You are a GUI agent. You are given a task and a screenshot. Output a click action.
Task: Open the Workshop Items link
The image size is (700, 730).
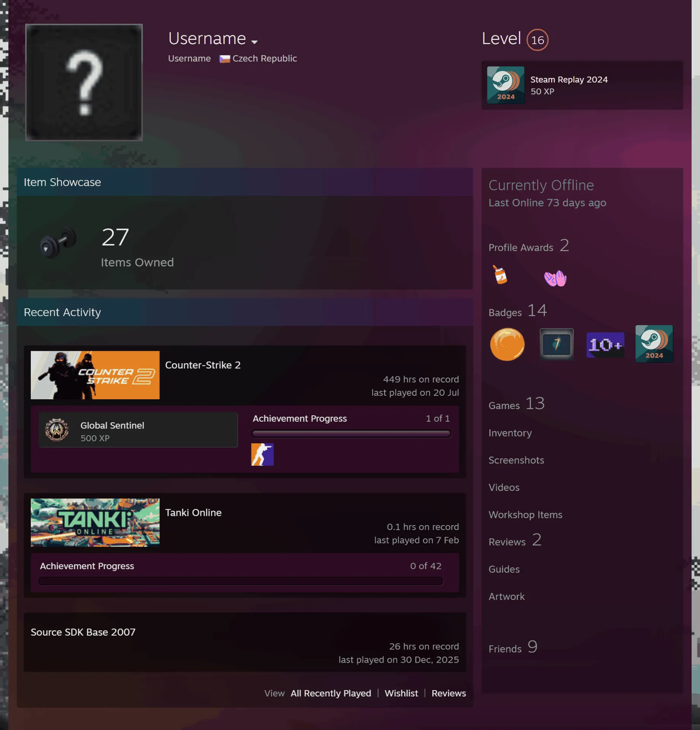(525, 515)
